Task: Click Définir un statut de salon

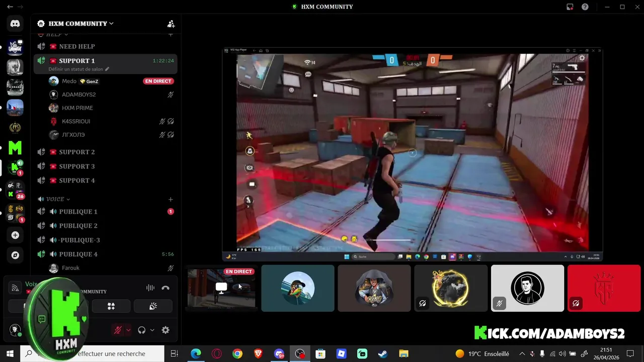Action: pyautogui.click(x=75, y=69)
